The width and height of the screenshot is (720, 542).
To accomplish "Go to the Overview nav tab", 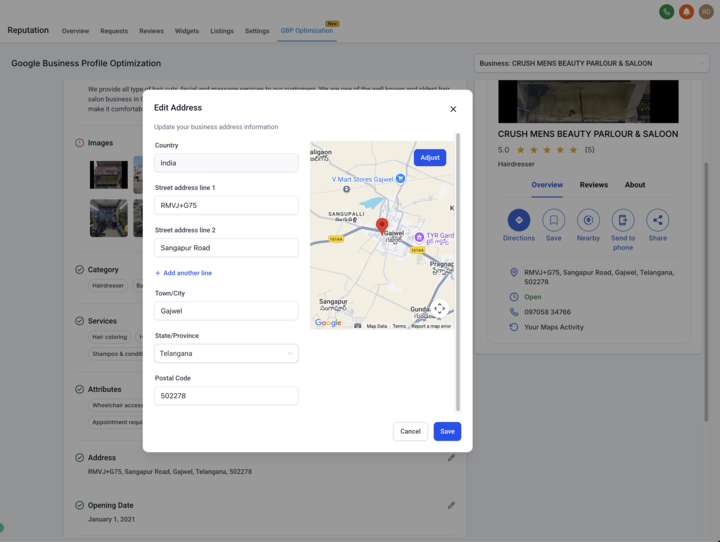I will (75, 31).
